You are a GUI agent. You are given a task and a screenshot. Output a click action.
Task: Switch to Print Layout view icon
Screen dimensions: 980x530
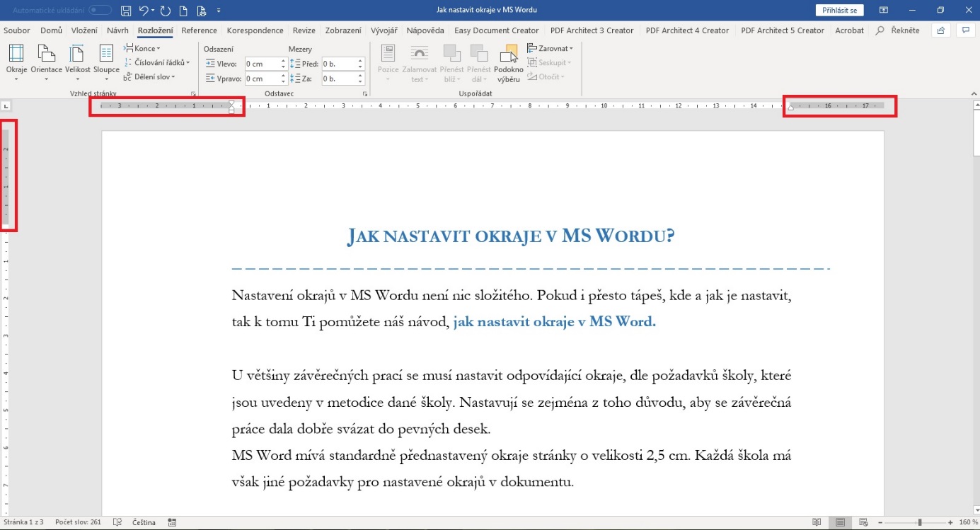[x=839, y=522]
